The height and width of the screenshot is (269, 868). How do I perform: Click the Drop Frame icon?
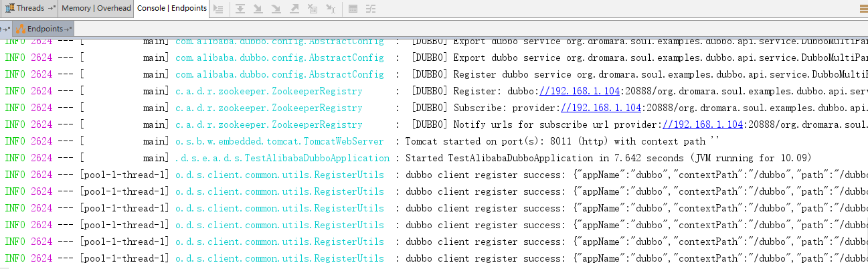(313, 9)
